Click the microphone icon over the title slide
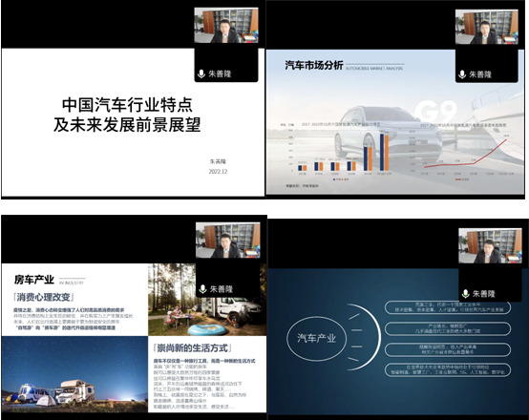Image resolution: width=529 pixels, height=420 pixels. pyautogui.click(x=201, y=73)
